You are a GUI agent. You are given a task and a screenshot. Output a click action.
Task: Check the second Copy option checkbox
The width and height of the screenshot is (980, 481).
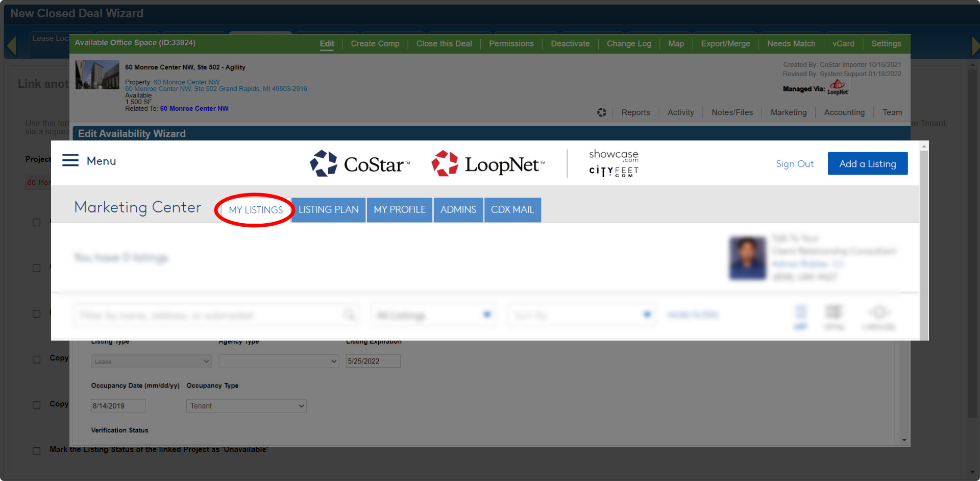click(36, 405)
